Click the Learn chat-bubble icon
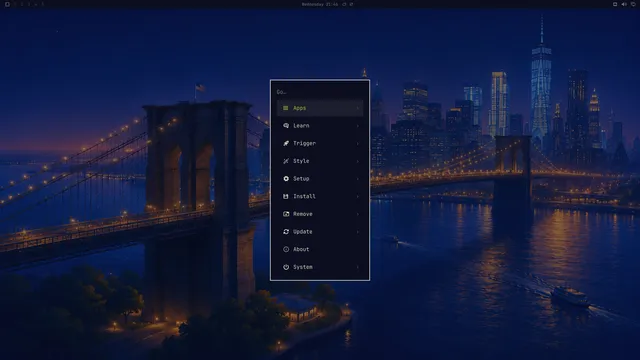 286,126
